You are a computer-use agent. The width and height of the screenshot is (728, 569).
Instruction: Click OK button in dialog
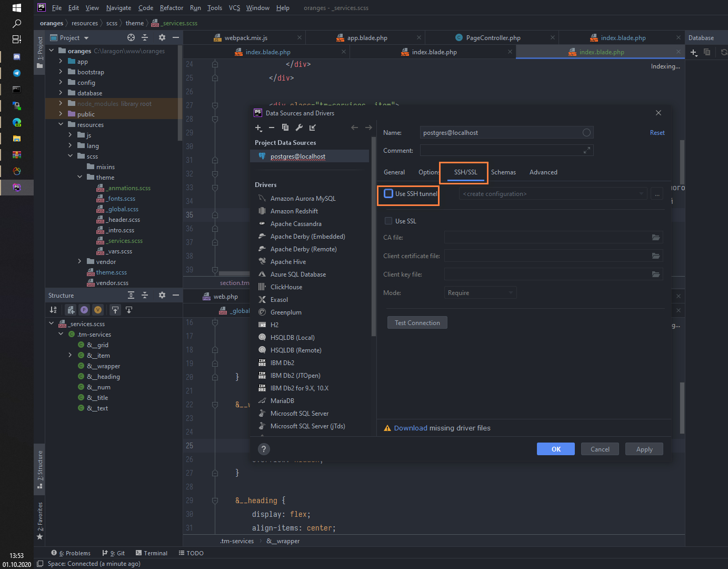[x=556, y=449]
